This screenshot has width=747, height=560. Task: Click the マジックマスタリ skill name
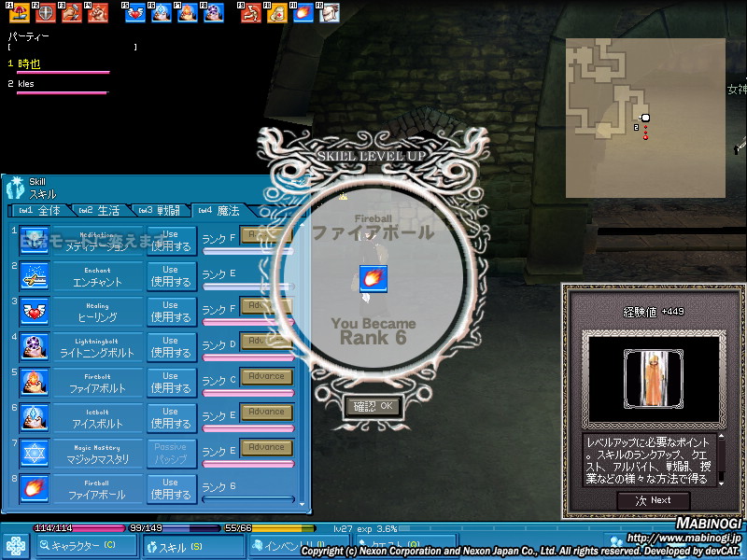[x=98, y=459]
